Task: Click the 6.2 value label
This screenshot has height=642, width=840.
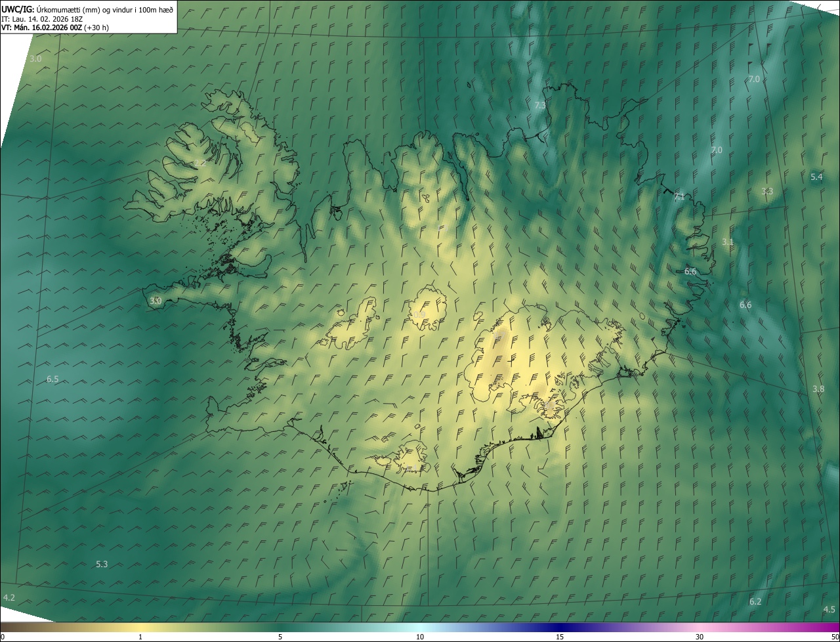Action: [755, 601]
